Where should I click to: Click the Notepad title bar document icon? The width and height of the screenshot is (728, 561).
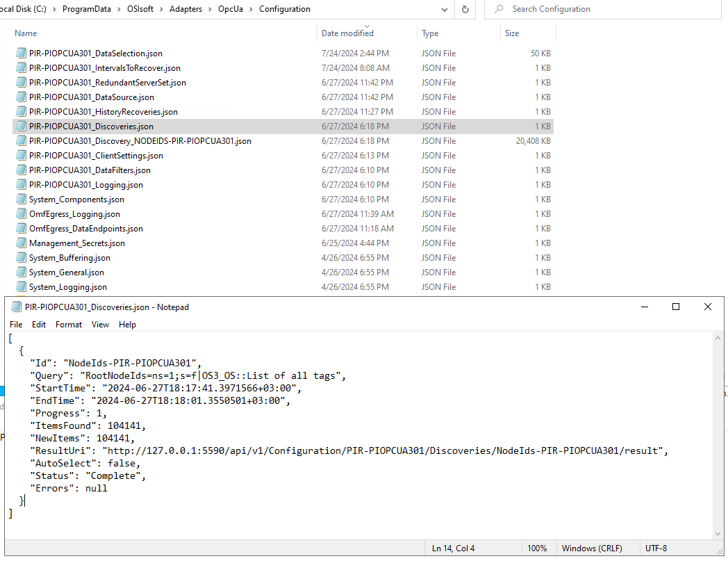tap(16, 307)
